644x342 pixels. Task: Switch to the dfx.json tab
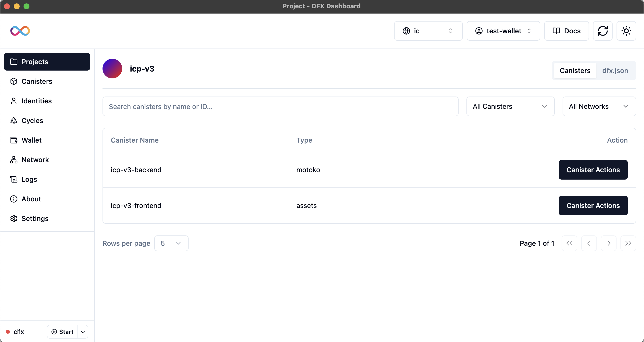click(615, 71)
